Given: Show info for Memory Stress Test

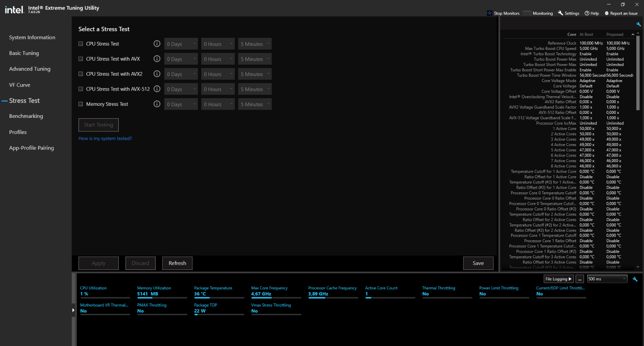Looking at the screenshot, I should click(x=157, y=104).
